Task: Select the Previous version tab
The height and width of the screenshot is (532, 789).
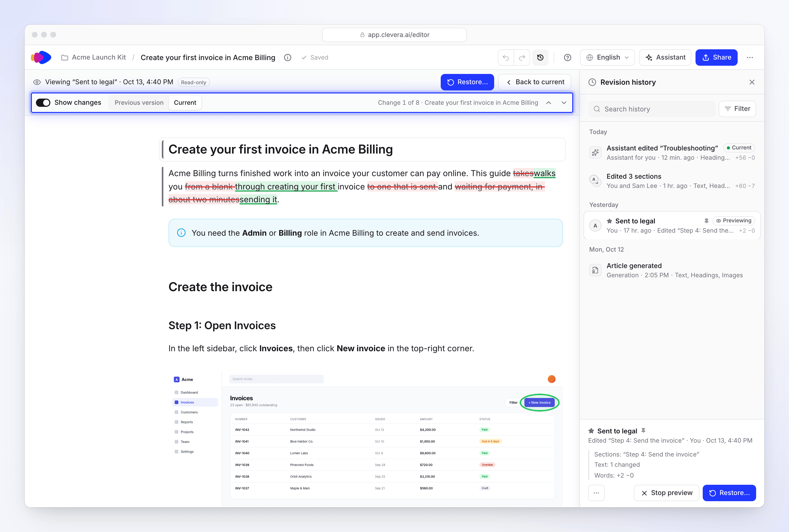Action: coord(139,102)
